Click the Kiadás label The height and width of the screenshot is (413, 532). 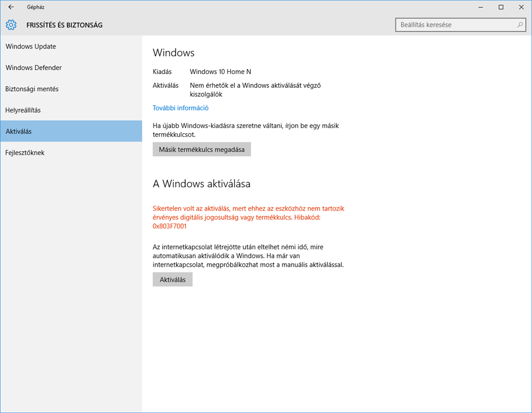click(x=162, y=72)
